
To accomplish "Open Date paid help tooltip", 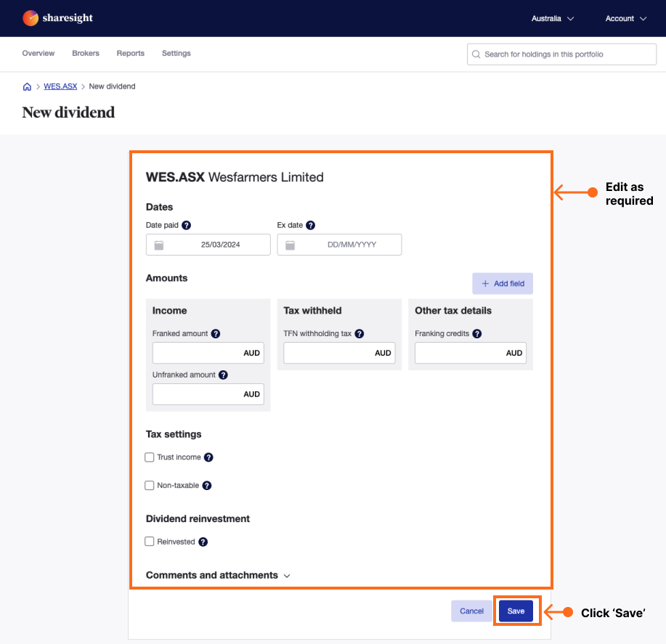I will [x=186, y=225].
